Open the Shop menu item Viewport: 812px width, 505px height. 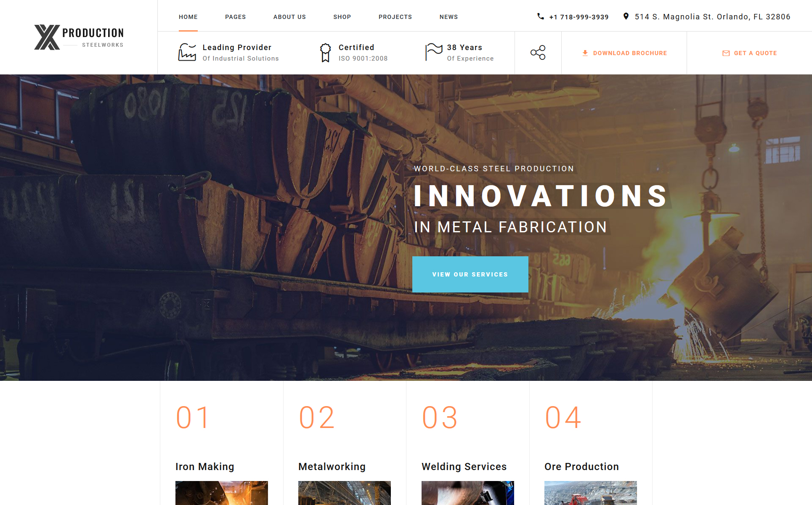click(342, 17)
